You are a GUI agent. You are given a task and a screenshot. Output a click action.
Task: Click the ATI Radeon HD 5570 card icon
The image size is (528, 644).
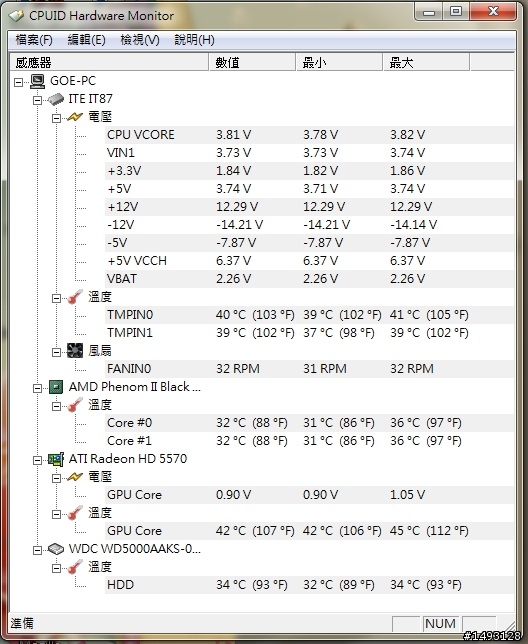56,459
